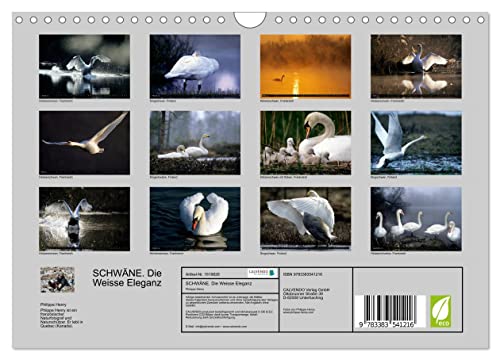The height and width of the screenshot is (360, 500).
Task: Click the small "SCHWÄNE. Die Weisse Eleganz" box title
Action: point(219,283)
